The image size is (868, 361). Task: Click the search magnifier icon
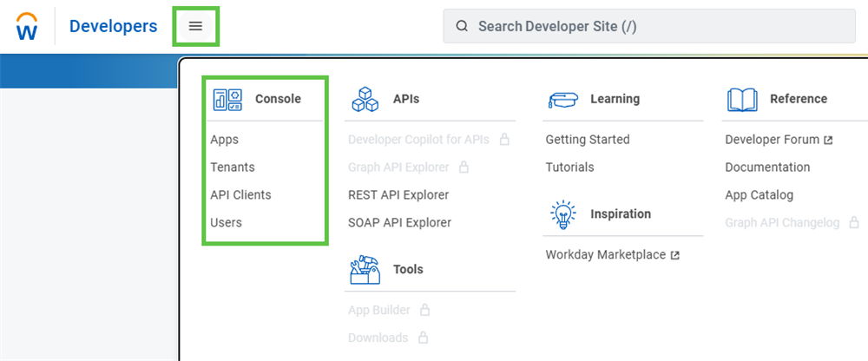coord(462,26)
